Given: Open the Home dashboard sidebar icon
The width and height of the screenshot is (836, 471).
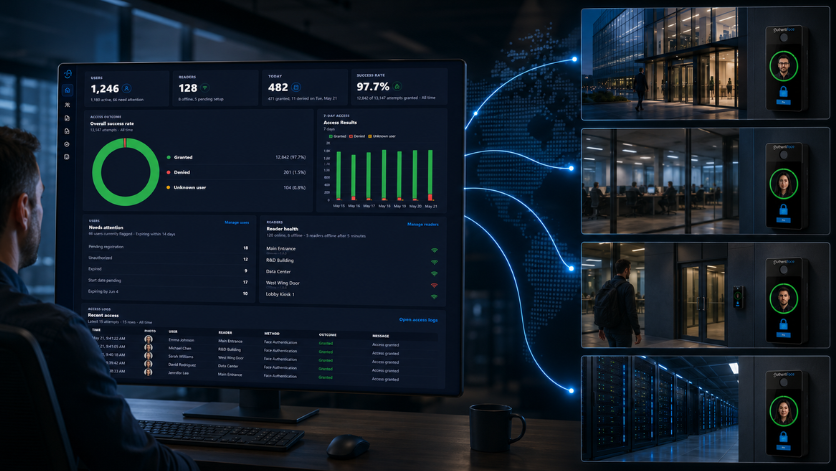Looking at the screenshot, I should point(68,90).
